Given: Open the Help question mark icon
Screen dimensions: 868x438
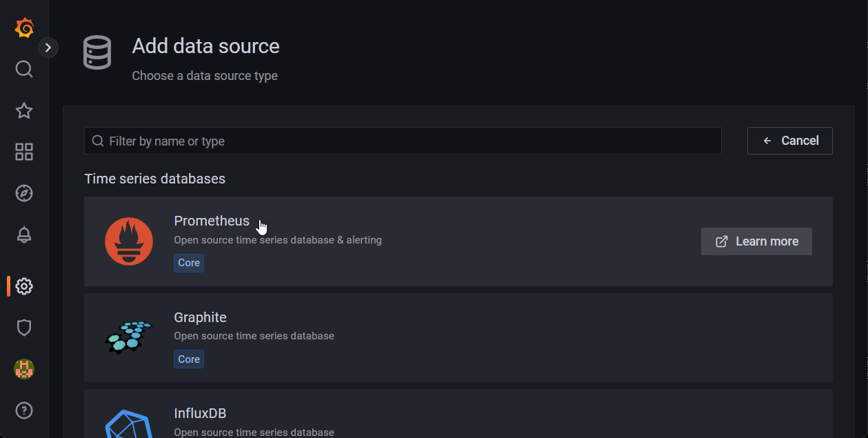Looking at the screenshot, I should coord(24,410).
